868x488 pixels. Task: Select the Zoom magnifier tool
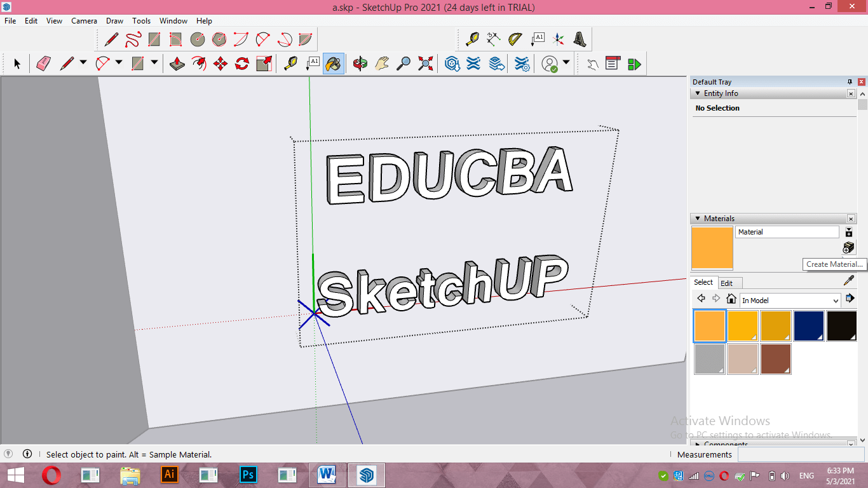pyautogui.click(x=403, y=64)
